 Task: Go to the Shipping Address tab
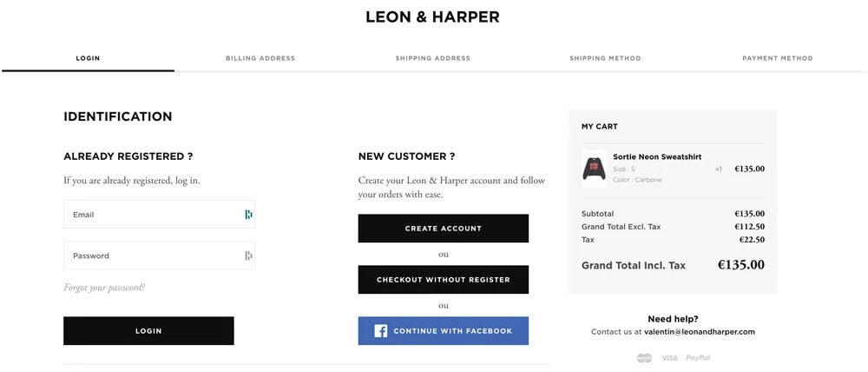[x=432, y=58]
